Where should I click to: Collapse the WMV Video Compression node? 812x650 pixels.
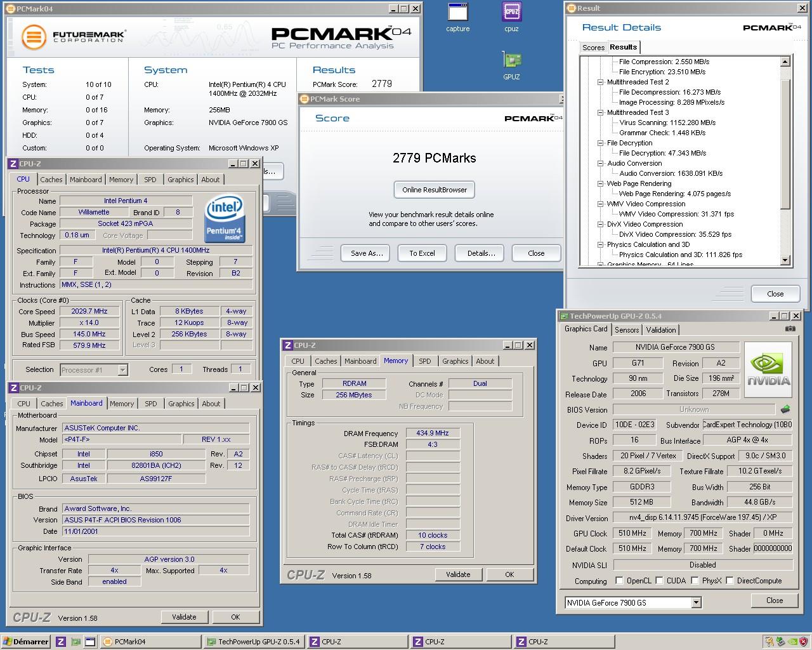coord(600,204)
